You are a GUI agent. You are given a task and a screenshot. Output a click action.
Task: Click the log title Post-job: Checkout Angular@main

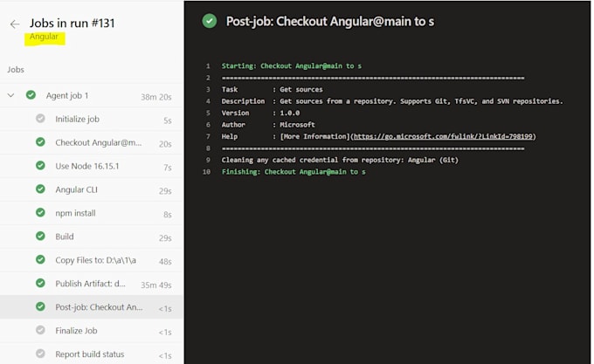click(330, 22)
